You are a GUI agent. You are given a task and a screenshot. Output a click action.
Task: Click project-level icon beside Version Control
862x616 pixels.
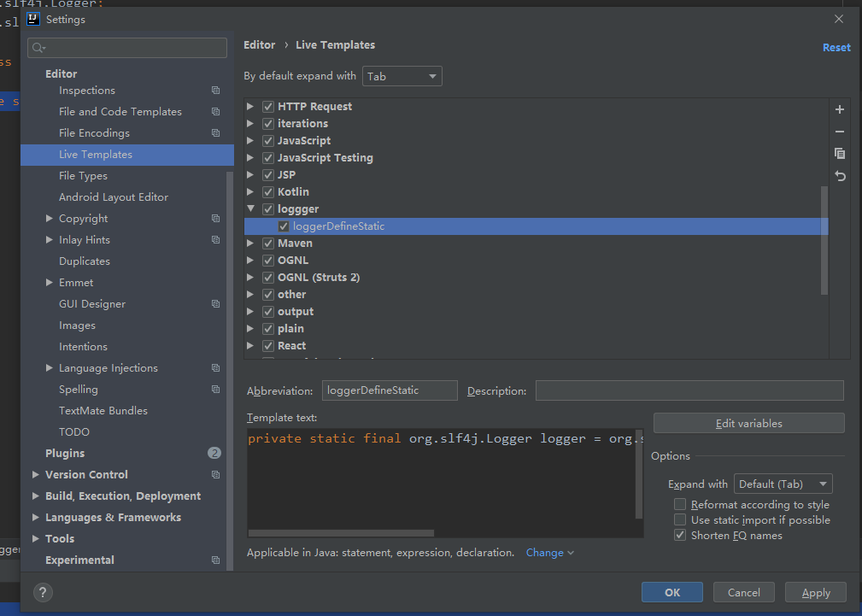tap(215, 475)
